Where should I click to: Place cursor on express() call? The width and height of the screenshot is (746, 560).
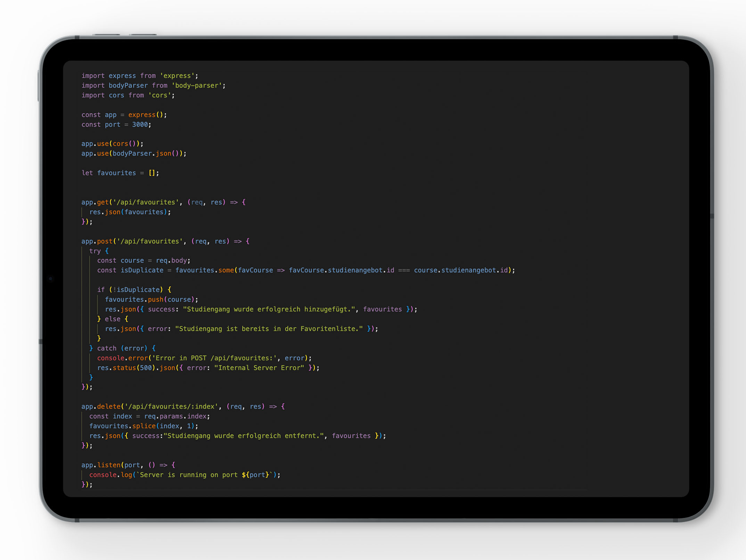(x=142, y=115)
